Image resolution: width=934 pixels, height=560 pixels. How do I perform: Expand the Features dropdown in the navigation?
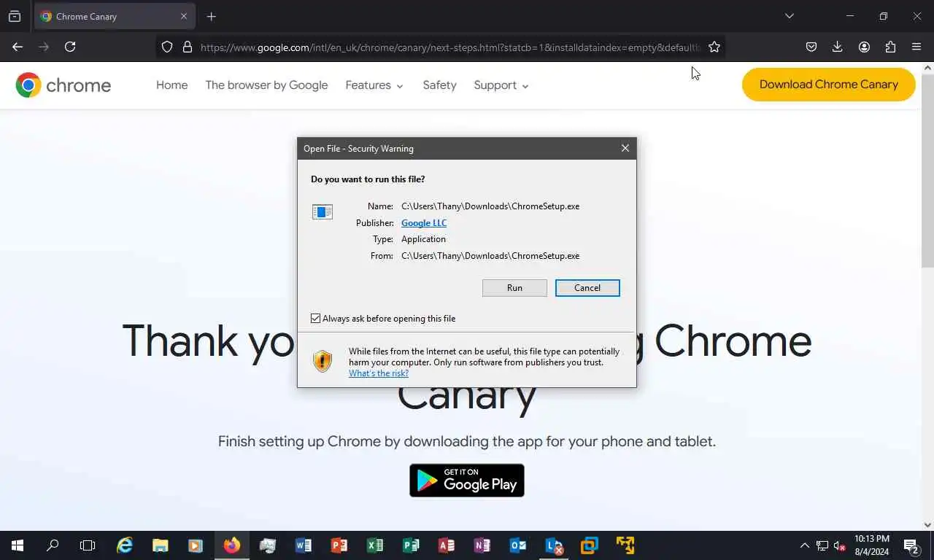374,85
